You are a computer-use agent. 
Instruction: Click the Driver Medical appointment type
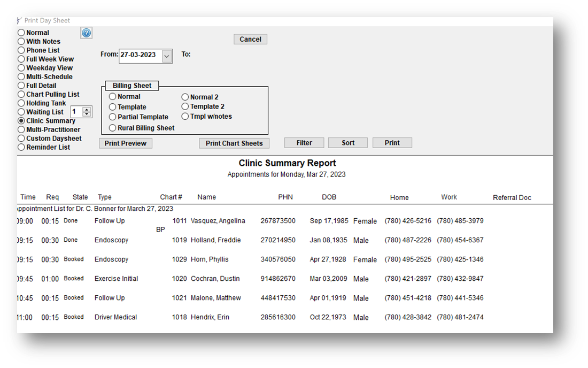click(x=115, y=317)
